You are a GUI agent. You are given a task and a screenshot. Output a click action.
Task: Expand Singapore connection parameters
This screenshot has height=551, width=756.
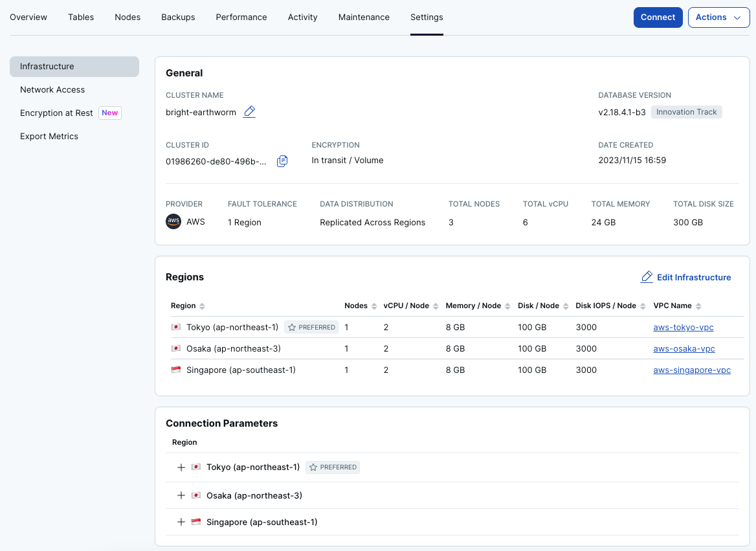181,522
